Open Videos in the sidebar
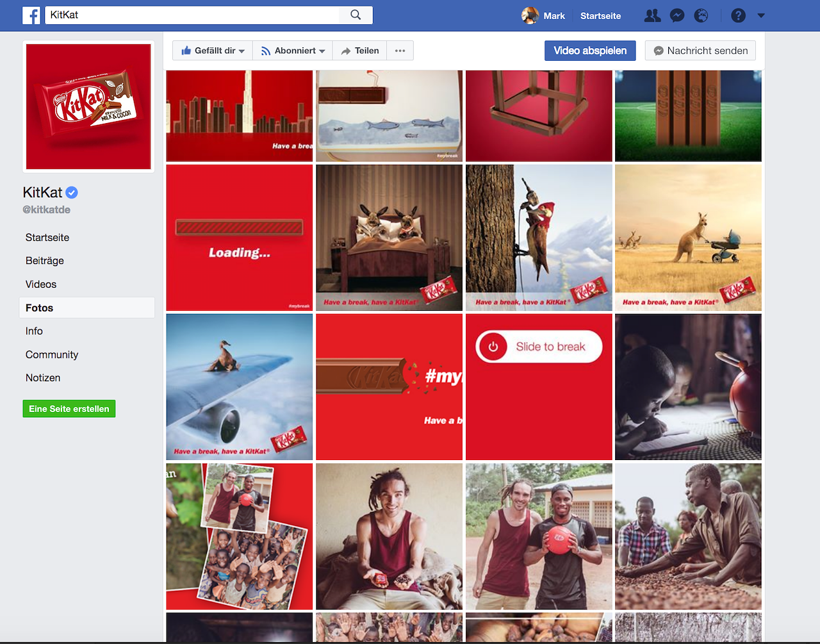Image resolution: width=820 pixels, height=644 pixels. point(41,284)
